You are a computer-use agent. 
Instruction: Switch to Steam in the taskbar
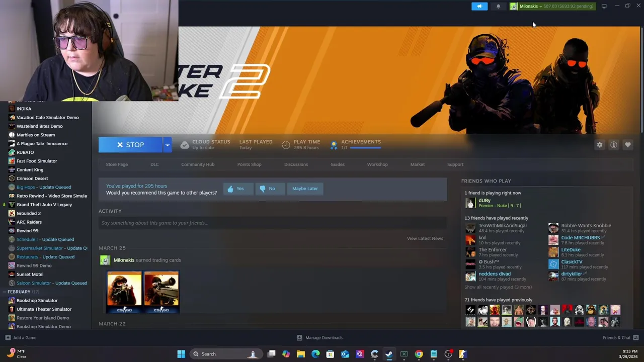389,354
